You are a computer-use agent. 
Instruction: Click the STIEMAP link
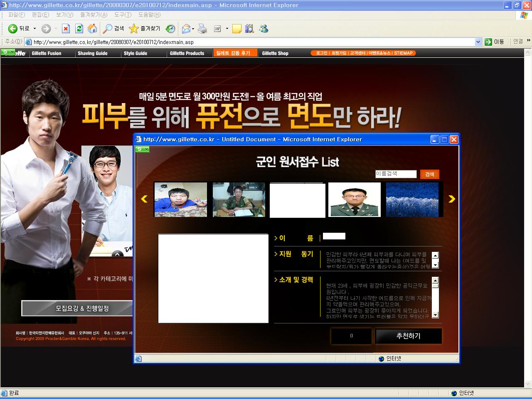[403, 53]
